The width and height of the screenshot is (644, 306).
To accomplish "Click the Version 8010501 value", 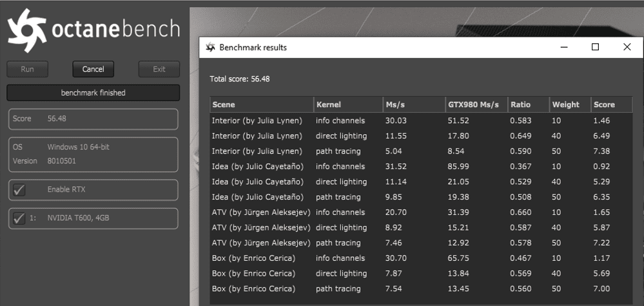I will 61,161.
